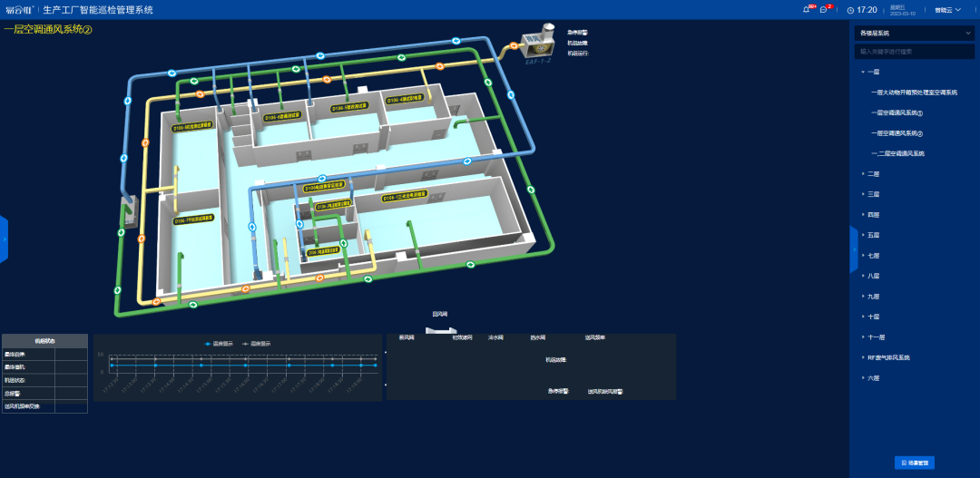This screenshot has height=478, width=980.
Task: Select the D106-4 room label
Action: coord(405,100)
